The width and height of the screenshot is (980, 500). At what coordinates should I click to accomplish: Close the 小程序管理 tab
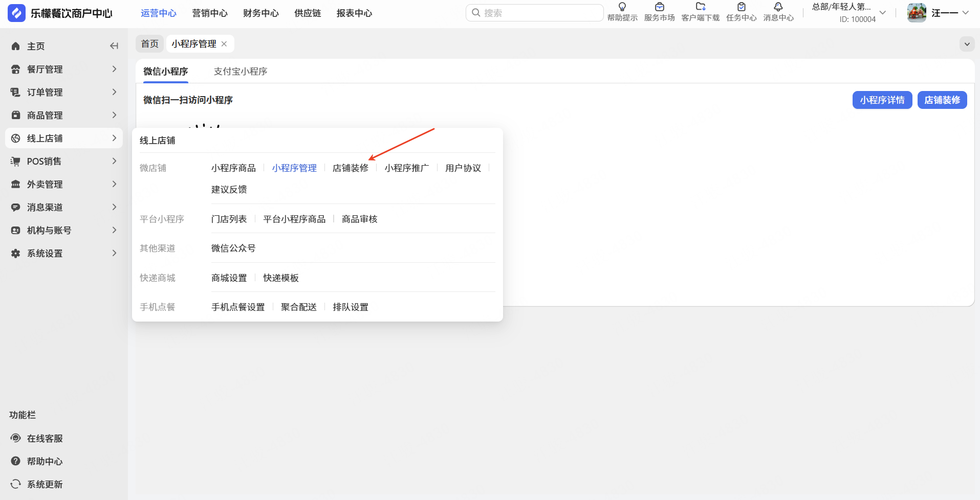(x=224, y=44)
